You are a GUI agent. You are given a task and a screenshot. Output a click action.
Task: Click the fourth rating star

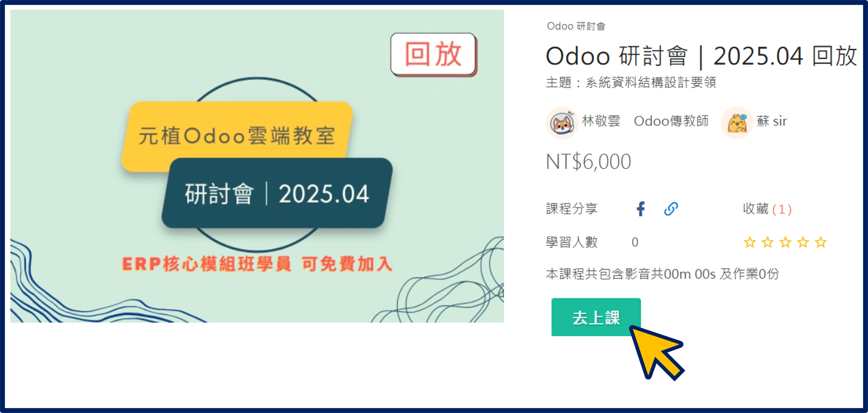click(x=803, y=242)
